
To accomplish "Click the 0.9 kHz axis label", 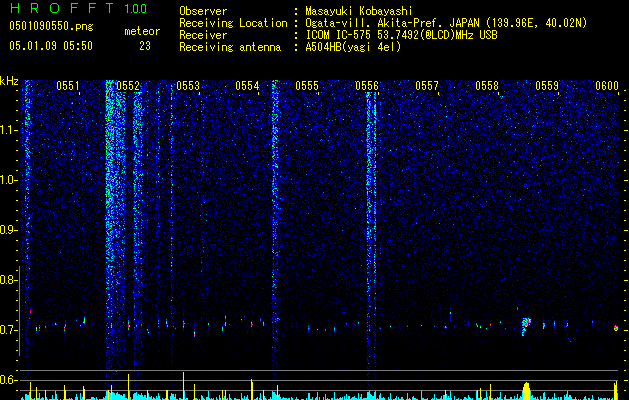I will click(7, 230).
